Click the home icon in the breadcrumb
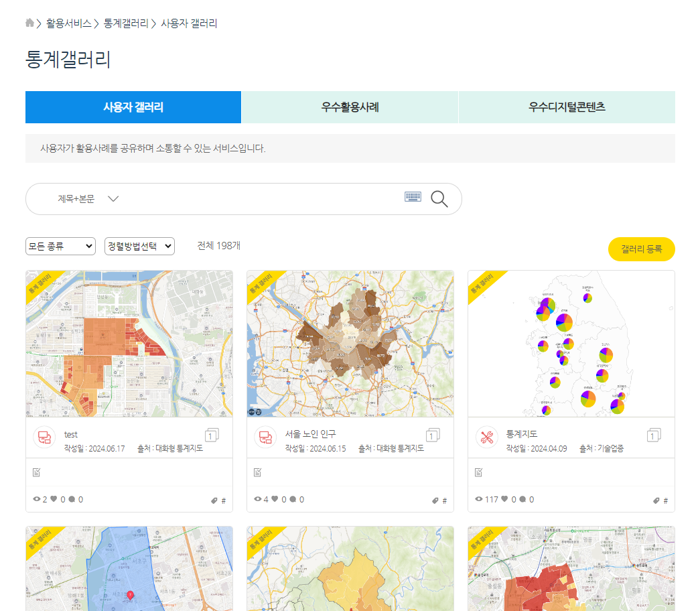This screenshot has width=700, height=611. tap(29, 22)
